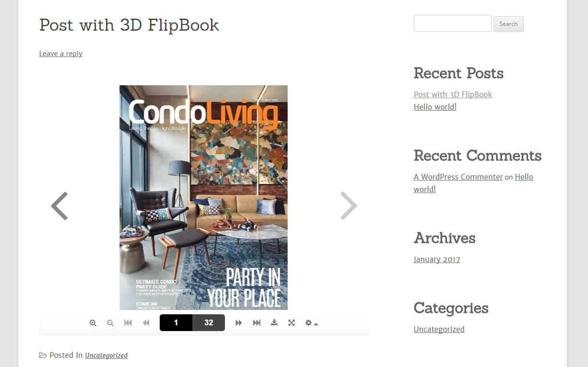The height and width of the screenshot is (367, 588).
Task: Open the Uncategorized link after Posted In
Action: point(106,356)
